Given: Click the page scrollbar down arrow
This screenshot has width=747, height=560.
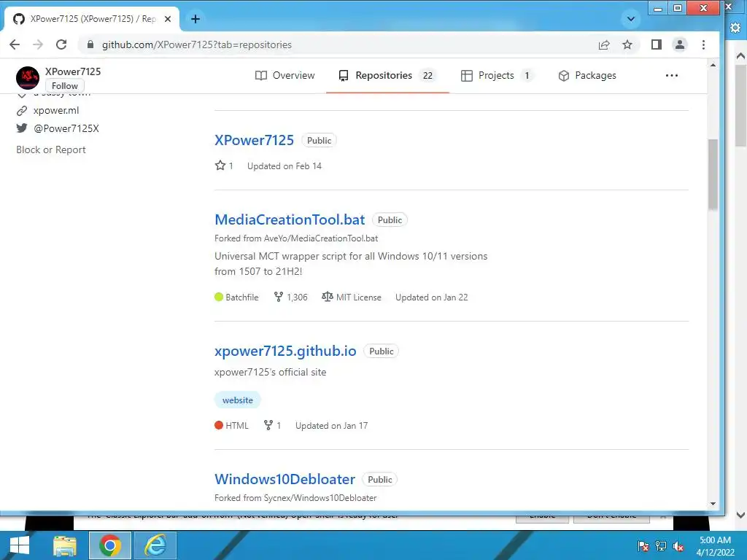Looking at the screenshot, I should tap(713, 504).
